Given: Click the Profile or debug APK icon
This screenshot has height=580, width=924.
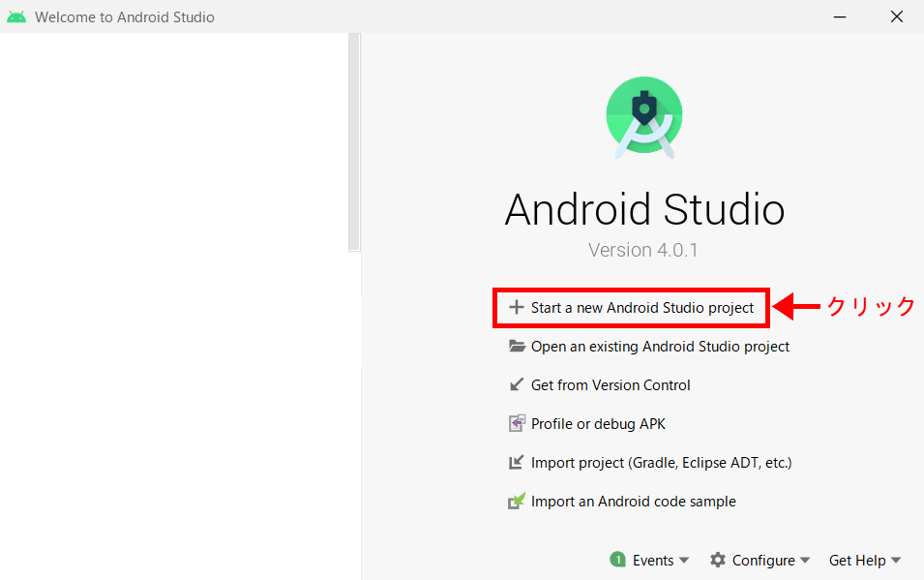Looking at the screenshot, I should [x=517, y=423].
